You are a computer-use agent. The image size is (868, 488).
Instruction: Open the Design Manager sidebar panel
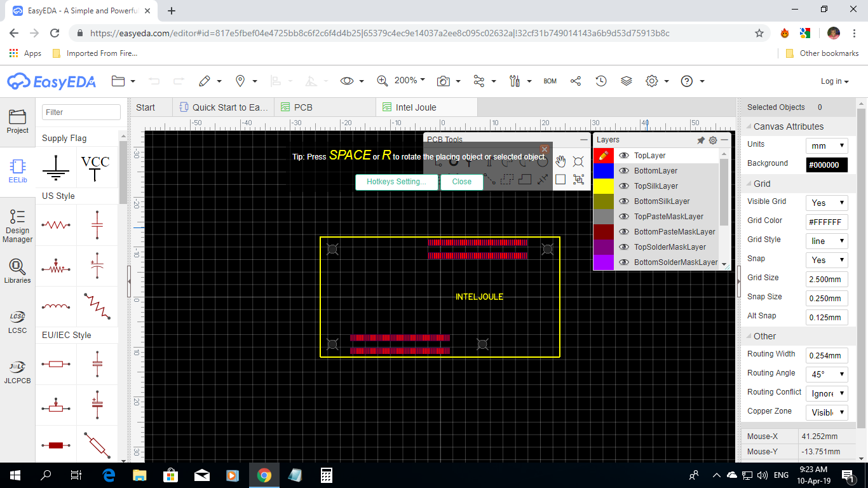pos(18,226)
